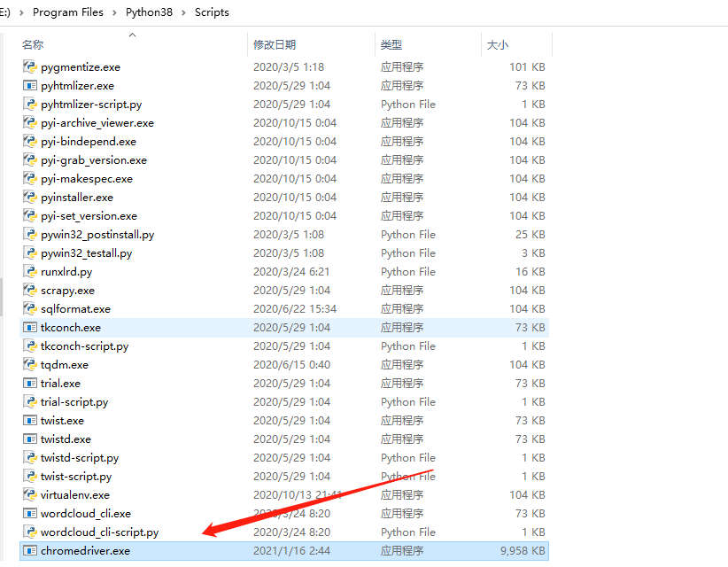Select file name pygmentize.exe
This screenshot has height=567, width=728.
click(x=81, y=66)
